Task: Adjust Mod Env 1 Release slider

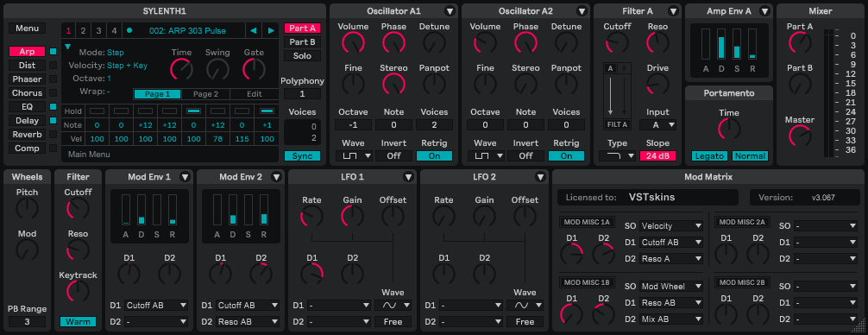Action: (x=173, y=209)
